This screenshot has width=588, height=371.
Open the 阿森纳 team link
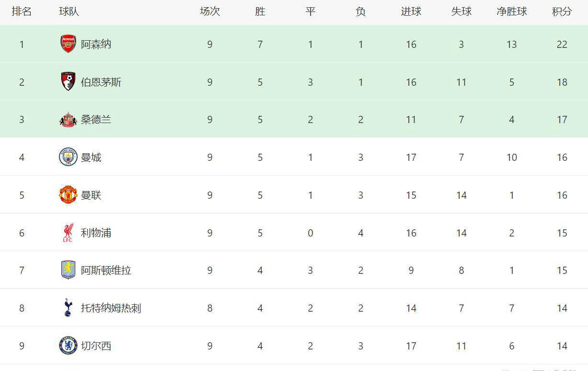(x=96, y=45)
